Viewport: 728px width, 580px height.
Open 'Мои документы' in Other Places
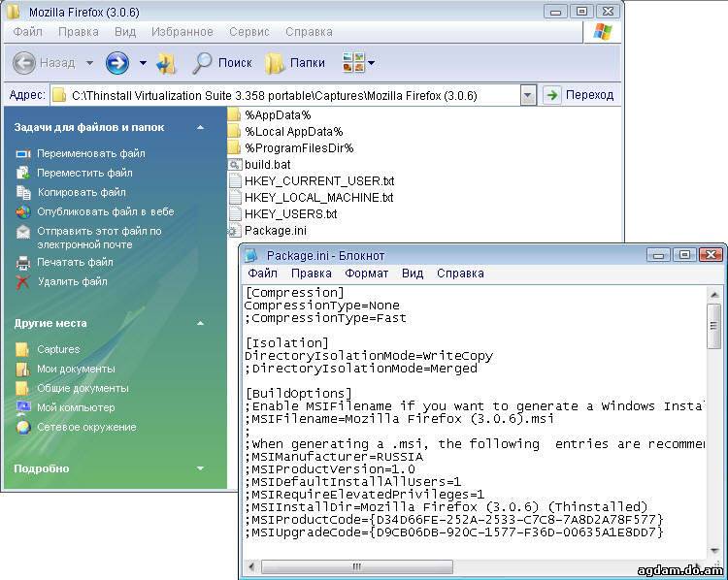click(x=76, y=369)
